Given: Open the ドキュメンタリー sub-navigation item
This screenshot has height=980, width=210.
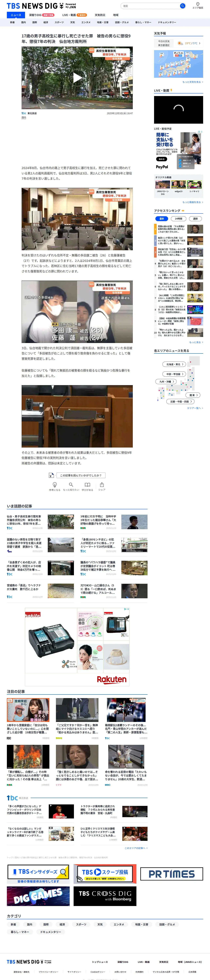Looking at the screenshot, I should (167, 22).
